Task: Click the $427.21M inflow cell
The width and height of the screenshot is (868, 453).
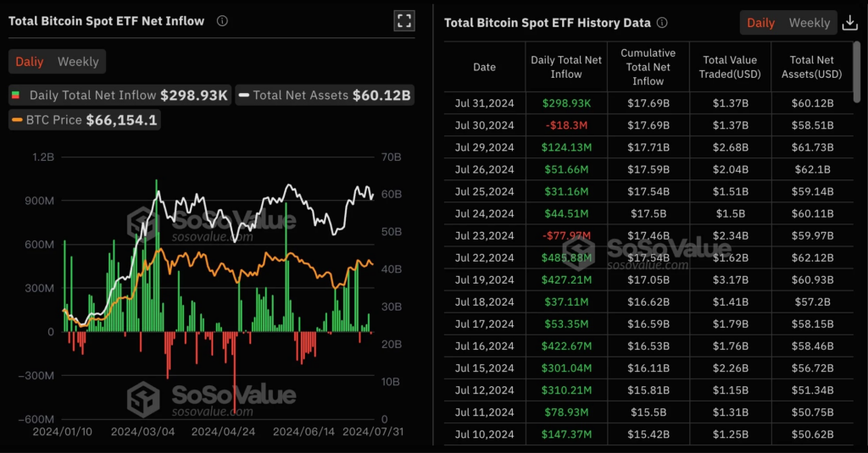Action: click(566, 280)
